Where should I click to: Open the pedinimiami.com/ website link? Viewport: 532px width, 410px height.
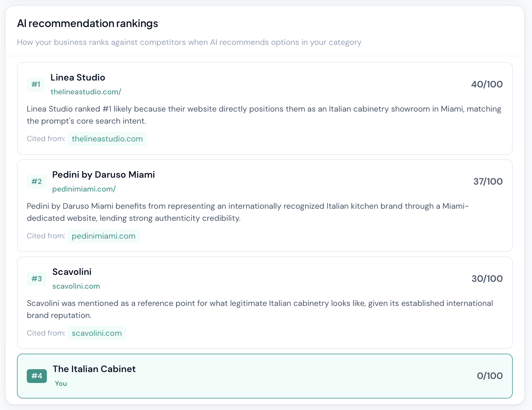(84, 189)
